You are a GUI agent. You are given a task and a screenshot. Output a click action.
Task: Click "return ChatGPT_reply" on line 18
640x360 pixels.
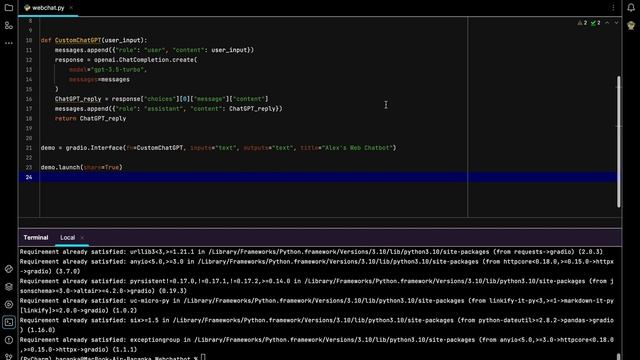(x=91, y=119)
